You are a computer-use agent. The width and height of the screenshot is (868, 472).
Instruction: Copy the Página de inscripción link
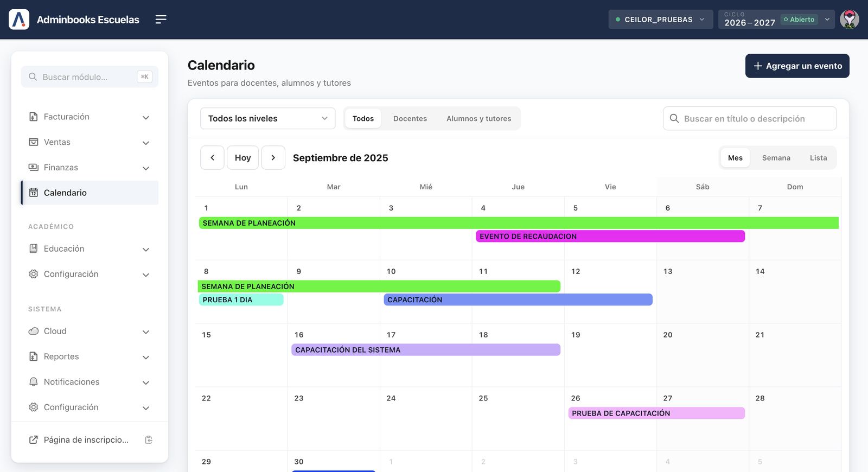click(x=149, y=440)
